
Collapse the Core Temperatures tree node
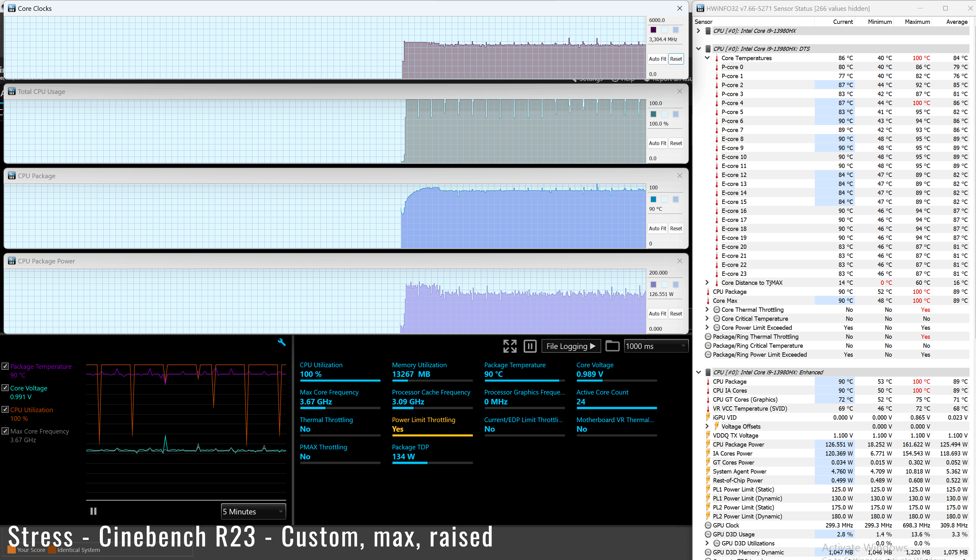click(x=707, y=58)
